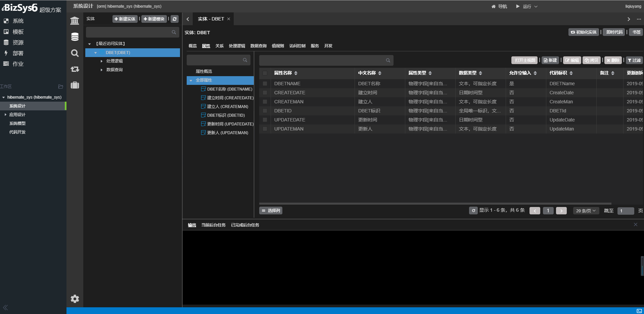644x314 pixels.
Task: Open the 当前后台任务 output tab
Action: pos(214,225)
